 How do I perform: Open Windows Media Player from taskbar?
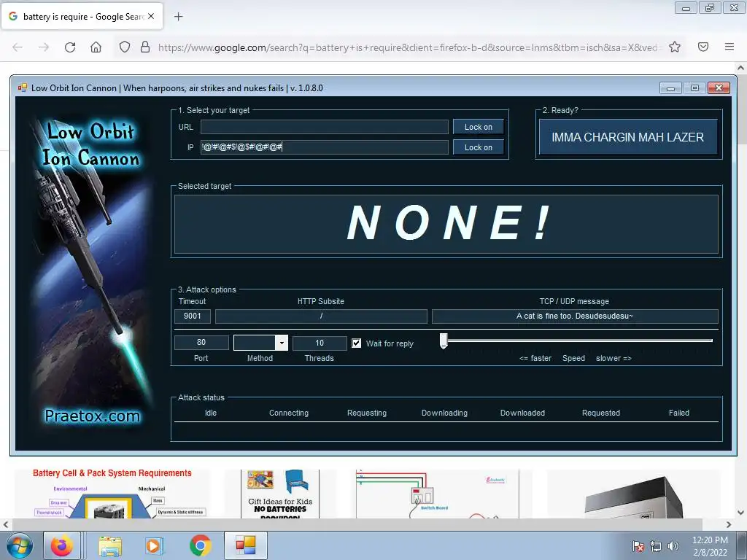tap(154, 545)
